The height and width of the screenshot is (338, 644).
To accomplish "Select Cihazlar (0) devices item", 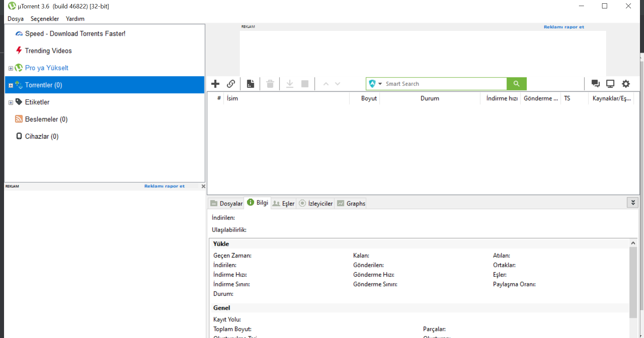I will point(42,136).
